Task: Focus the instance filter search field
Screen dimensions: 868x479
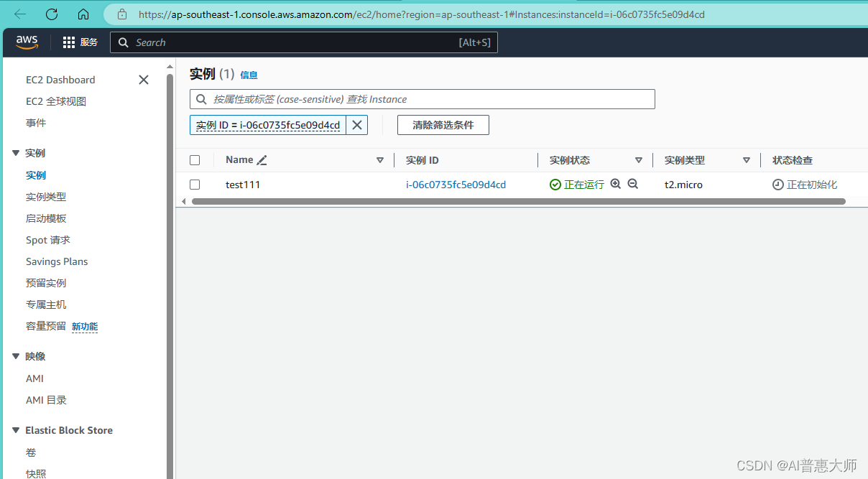Action: tap(423, 99)
